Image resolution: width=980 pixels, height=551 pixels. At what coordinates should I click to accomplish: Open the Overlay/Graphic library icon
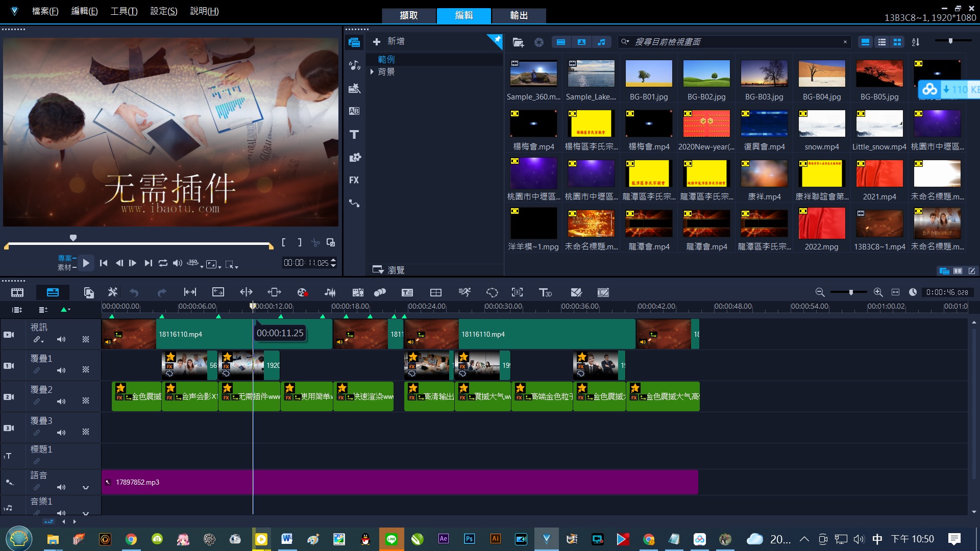[354, 157]
